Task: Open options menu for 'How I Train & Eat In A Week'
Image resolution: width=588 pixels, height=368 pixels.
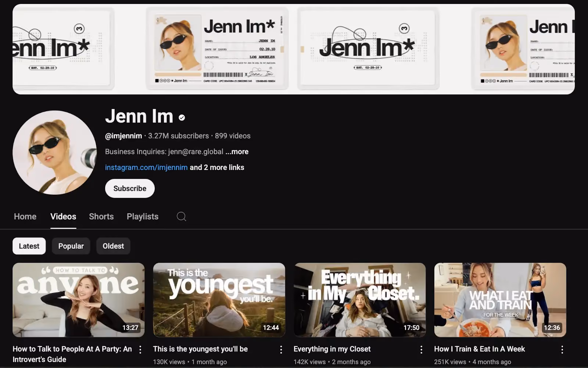Action: [562, 350]
